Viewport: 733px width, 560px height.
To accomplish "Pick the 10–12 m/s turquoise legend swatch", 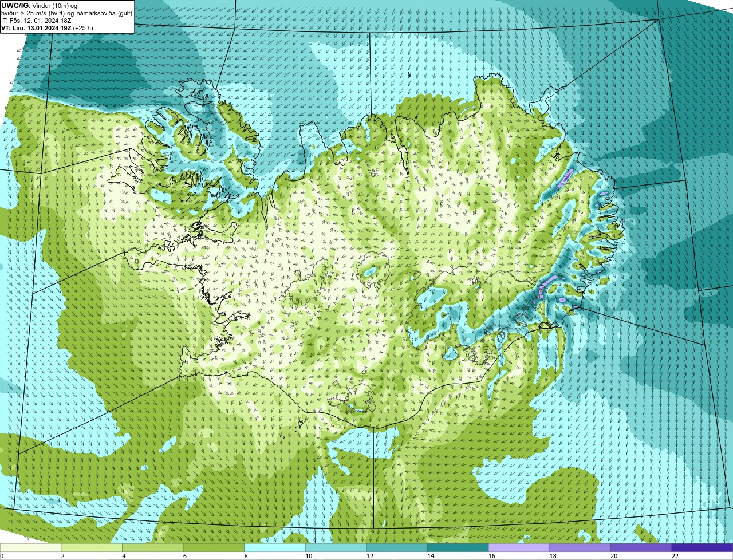I will click(336, 547).
